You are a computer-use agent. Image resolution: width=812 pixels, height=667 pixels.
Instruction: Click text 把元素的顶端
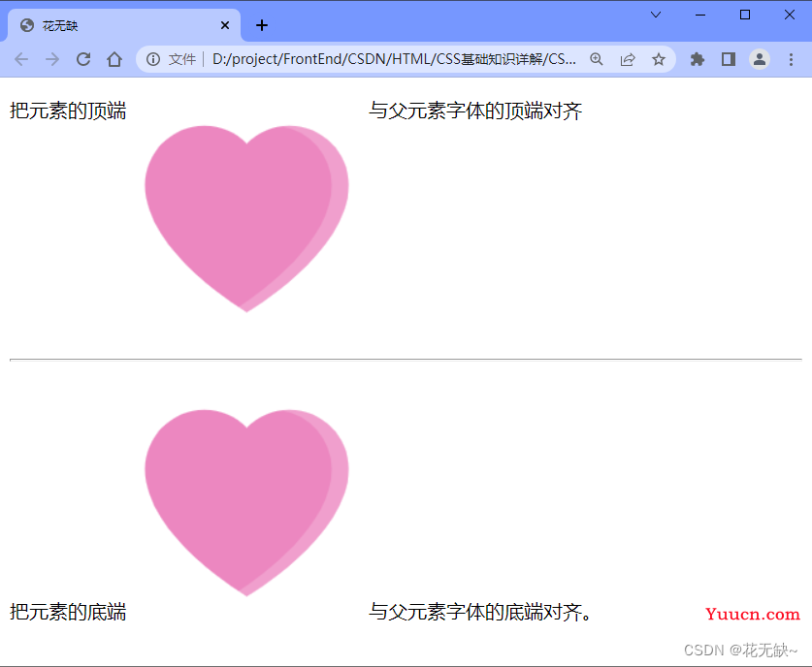[x=68, y=111]
